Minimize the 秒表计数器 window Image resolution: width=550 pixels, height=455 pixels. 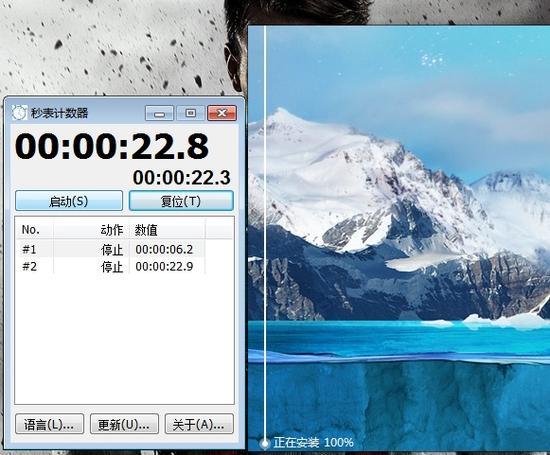point(159,113)
